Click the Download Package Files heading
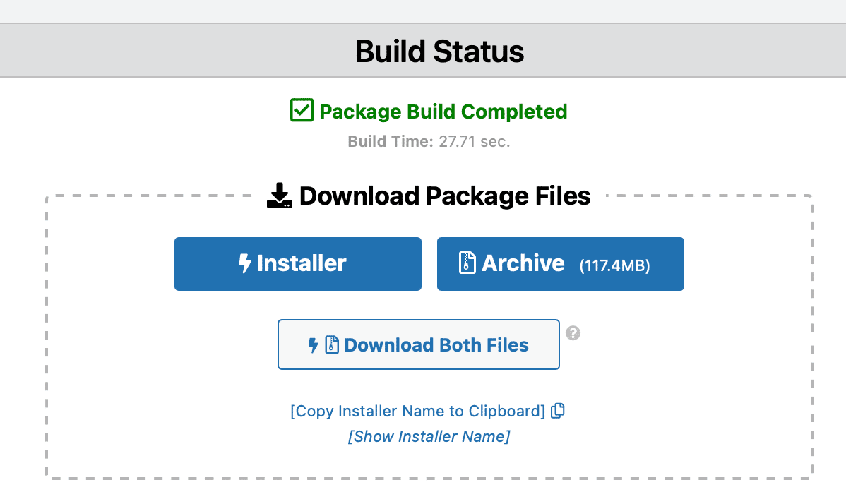The height and width of the screenshot is (504, 846). click(x=445, y=196)
